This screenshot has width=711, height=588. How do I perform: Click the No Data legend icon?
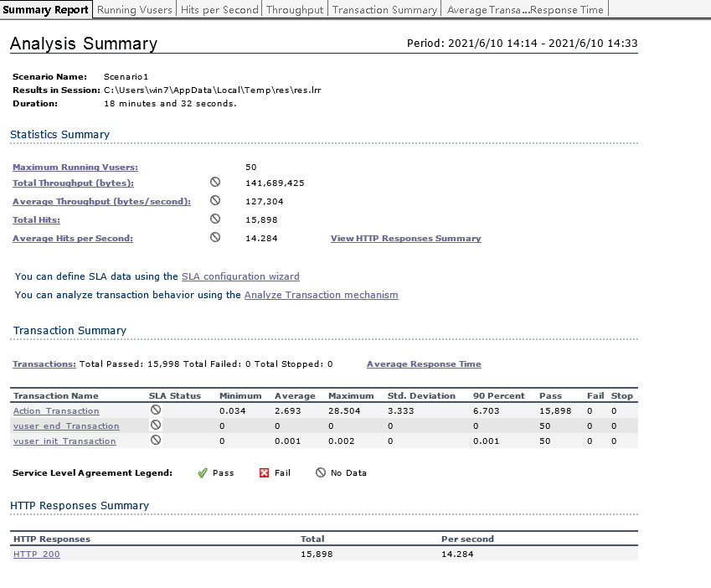(x=321, y=472)
